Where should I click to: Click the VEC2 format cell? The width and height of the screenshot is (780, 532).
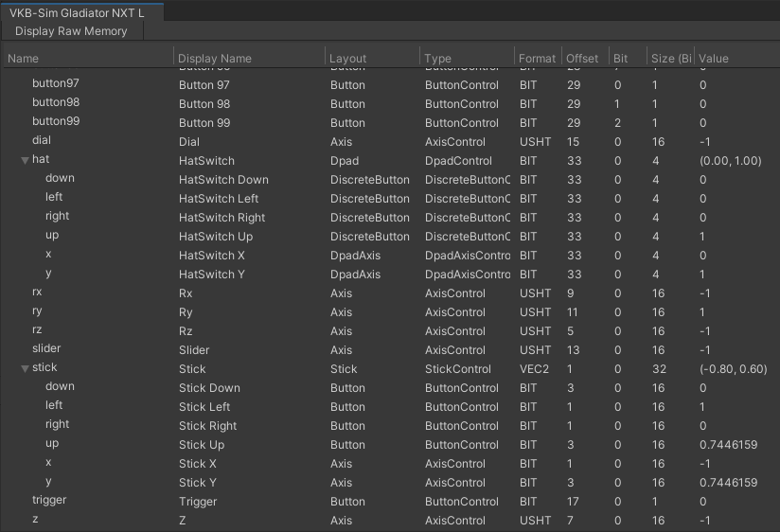tap(534, 369)
